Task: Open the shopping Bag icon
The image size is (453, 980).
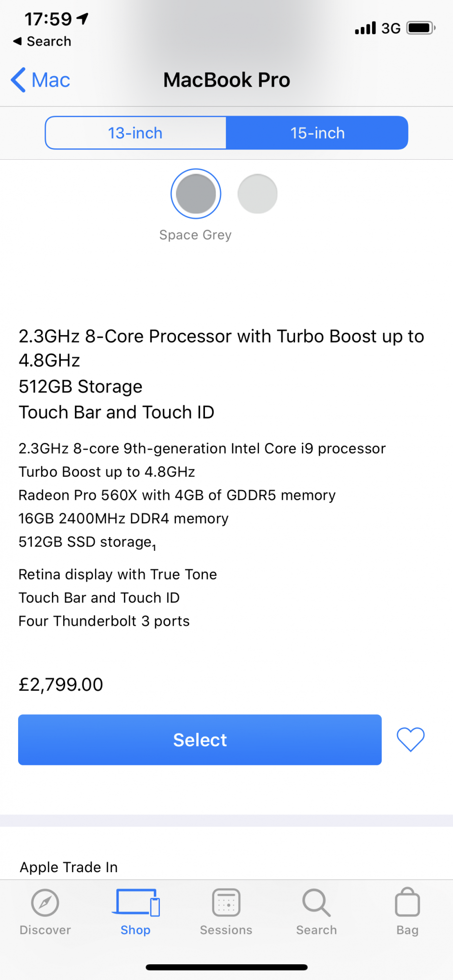Action: 407,903
